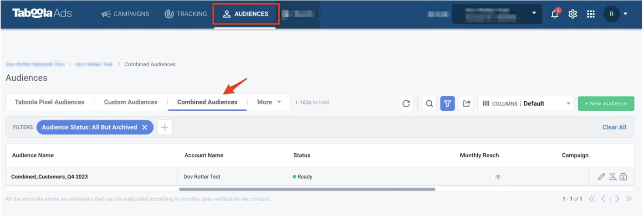Click the New Audience button
The height and width of the screenshot is (217, 644).
pyautogui.click(x=606, y=103)
